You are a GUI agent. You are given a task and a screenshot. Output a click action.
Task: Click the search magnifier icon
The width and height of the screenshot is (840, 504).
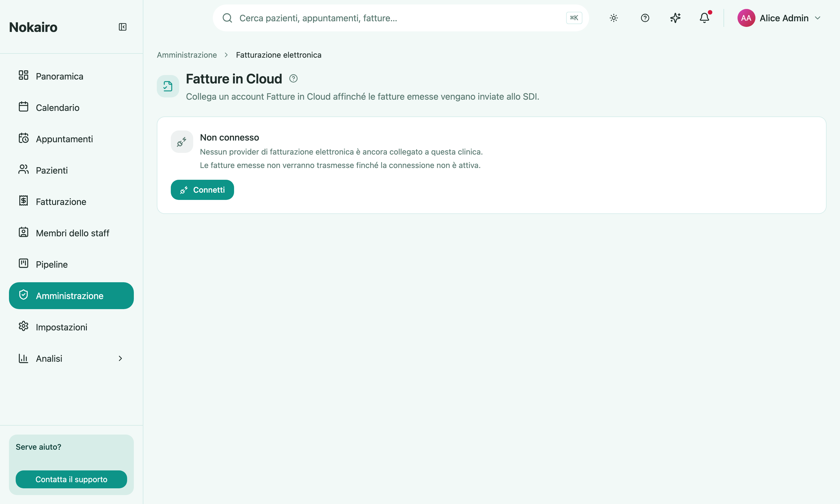227,18
